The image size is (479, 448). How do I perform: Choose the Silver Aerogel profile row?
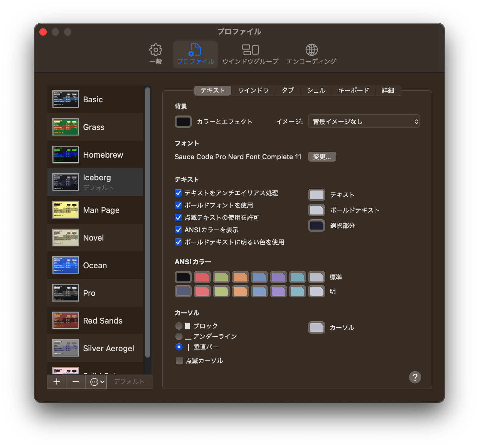[95, 348]
